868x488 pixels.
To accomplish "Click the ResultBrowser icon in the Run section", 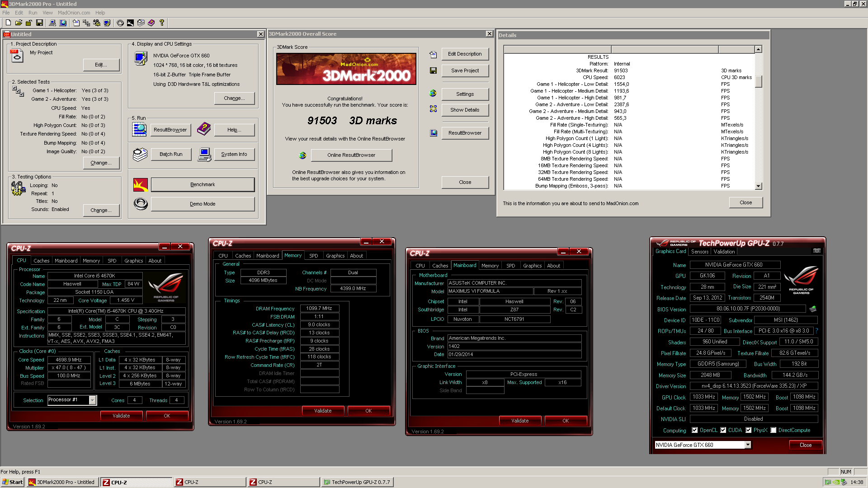I will (139, 130).
